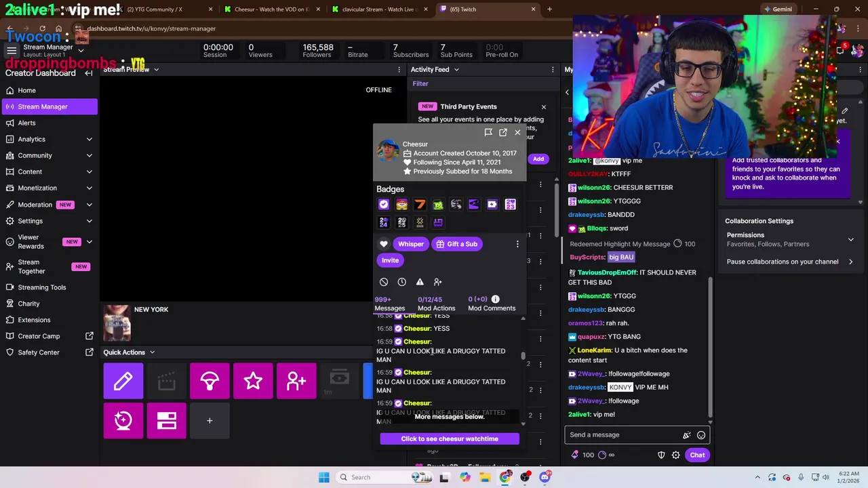
Task: Open Streaming Tools in the sidebar
Action: (x=49, y=287)
